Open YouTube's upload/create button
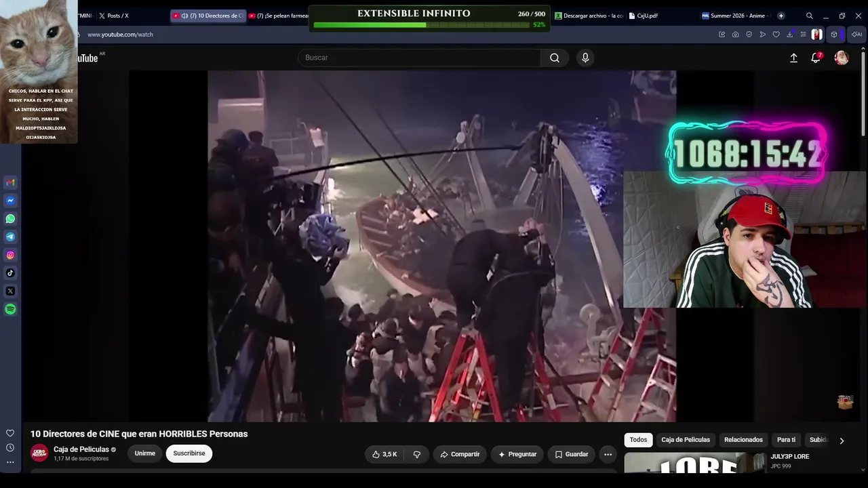868x488 pixels. [x=793, y=58]
